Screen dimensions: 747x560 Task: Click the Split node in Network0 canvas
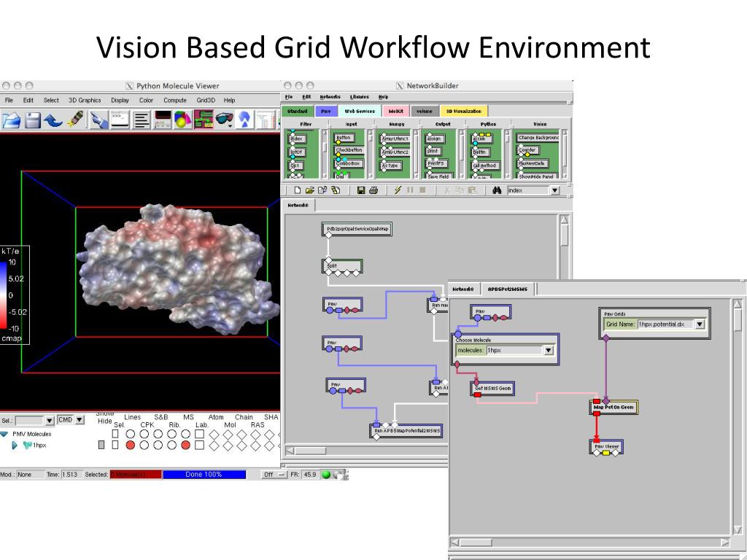tap(343, 266)
